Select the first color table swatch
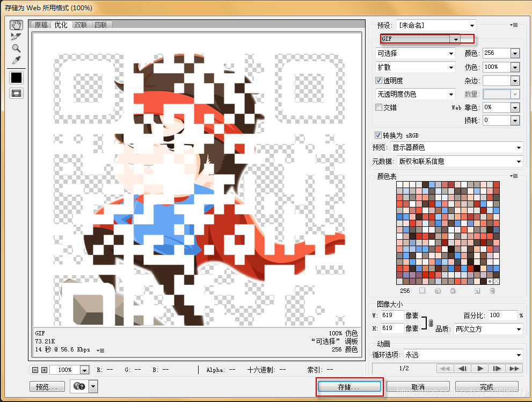The width and height of the screenshot is (532, 402). [x=400, y=185]
